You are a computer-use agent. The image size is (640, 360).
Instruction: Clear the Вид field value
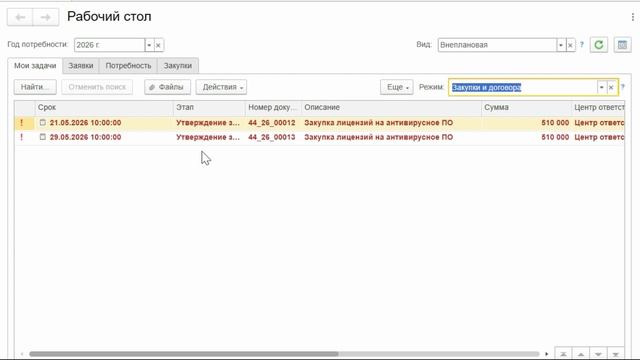pyautogui.click(x=570, y=45)
